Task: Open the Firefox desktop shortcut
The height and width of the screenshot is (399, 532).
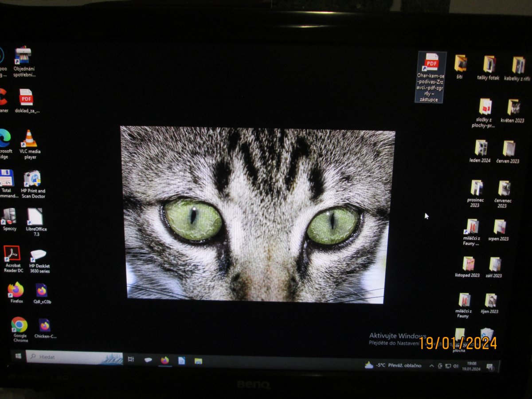Action: pos(16,290)
